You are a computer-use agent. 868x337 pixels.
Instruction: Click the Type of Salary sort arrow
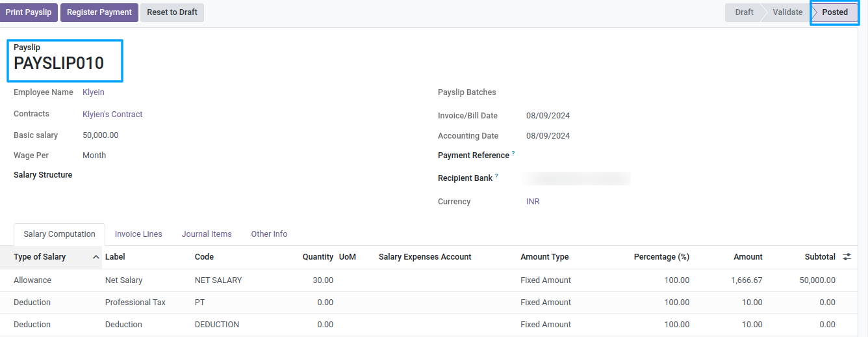pos(96,257)
